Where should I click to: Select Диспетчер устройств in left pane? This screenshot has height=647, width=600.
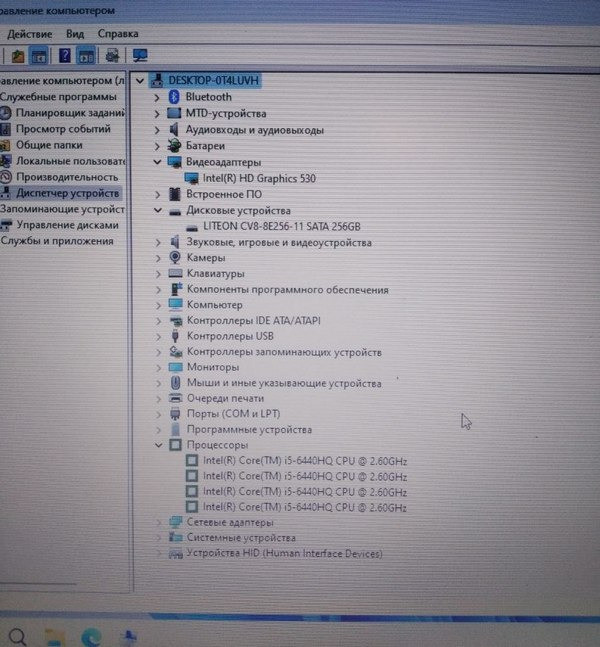(68, 193)
